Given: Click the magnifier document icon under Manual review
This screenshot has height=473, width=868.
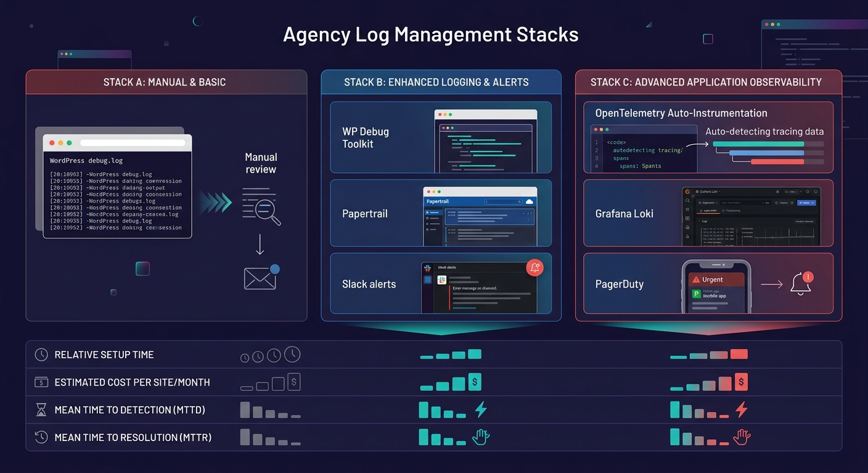Looking at the screenshot, I should click(x=261, y=207).
